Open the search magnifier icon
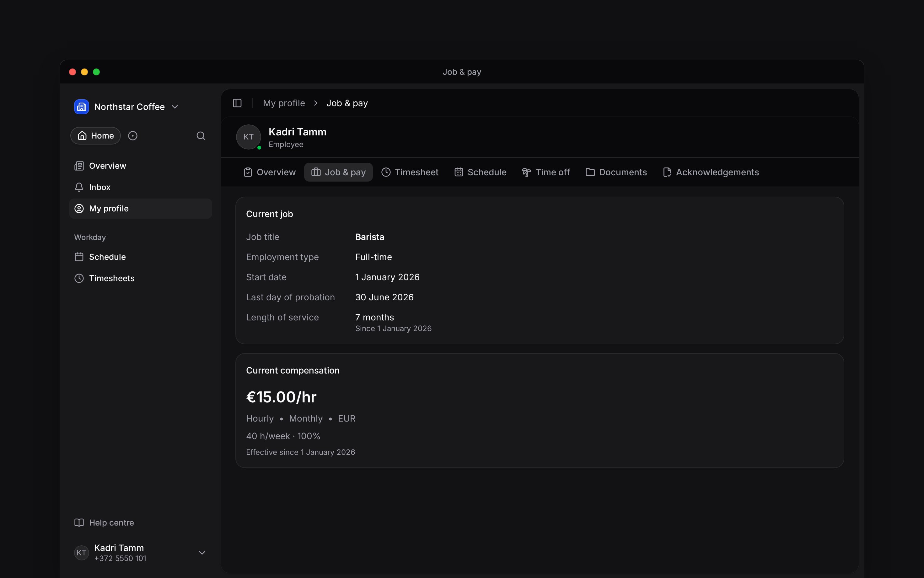This screenshot has height=578, width=924. (x=201, y=136)
